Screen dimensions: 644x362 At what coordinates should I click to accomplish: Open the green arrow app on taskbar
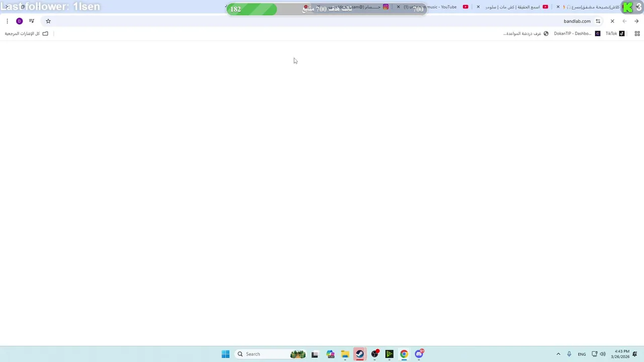(389, 354)
